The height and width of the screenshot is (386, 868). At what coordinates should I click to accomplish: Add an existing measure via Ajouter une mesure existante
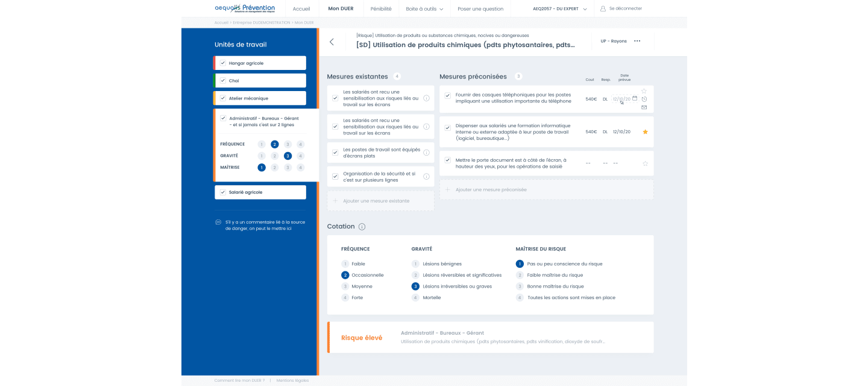coord(380,201)
